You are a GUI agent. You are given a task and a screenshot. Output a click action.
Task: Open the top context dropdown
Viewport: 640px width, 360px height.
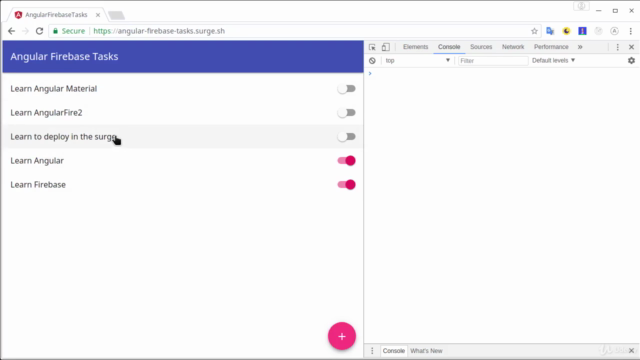[x=417, y=60]
